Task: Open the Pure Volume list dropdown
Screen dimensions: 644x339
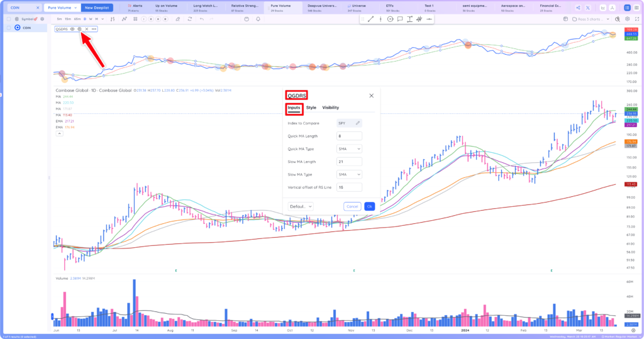Action: click(x=62, y=8)
